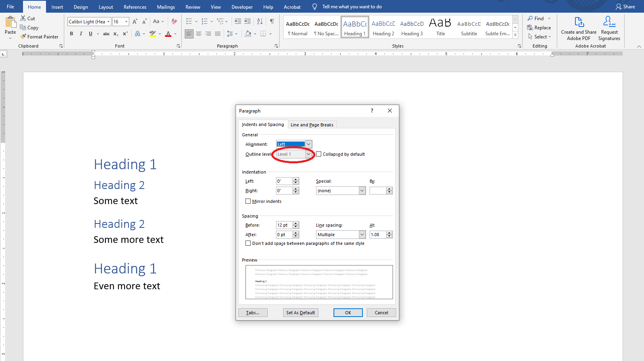The height and width of the screenshot is (361, 644).
Task: Open the References ribbon tab
Action: (x=135, y=7)
